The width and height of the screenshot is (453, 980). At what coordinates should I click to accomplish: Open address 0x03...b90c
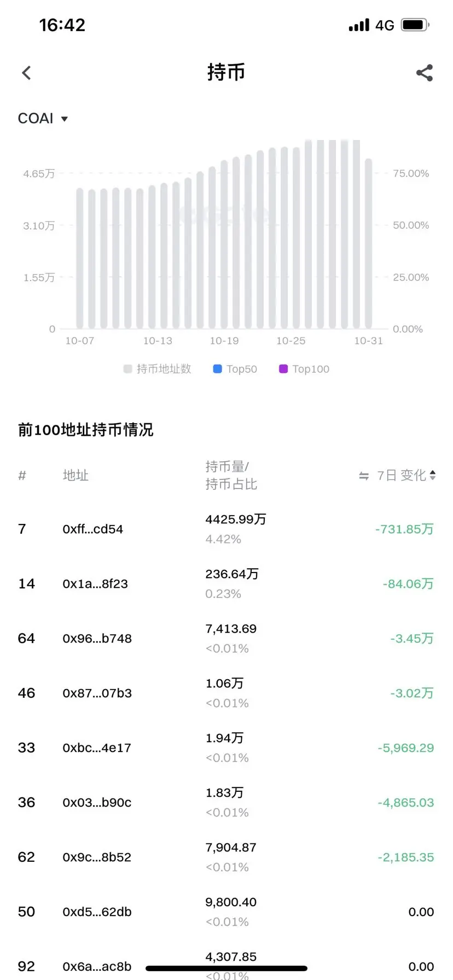pyautogui.click(x=97, y=803)
